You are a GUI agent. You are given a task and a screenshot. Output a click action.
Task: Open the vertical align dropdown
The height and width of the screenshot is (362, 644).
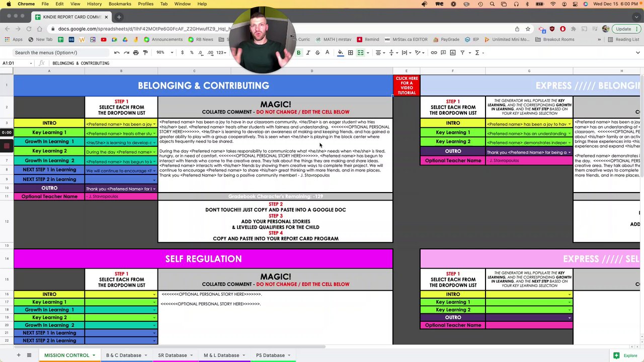(x=393, y=52)
